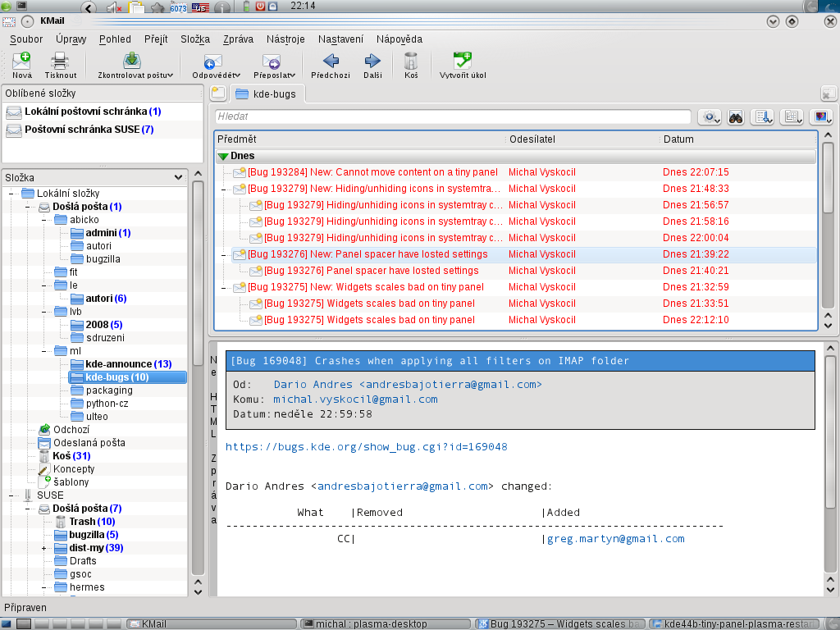Expand the dist-my folder branch
This screenshot has width=840, height=630.
(44, 548)
